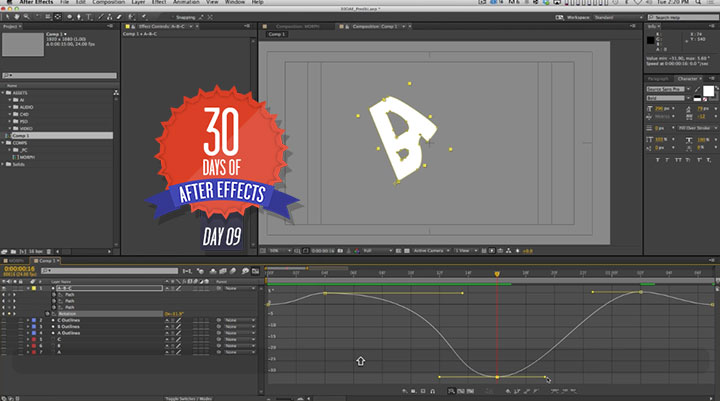Screen dimensions: 720x401
Task: Click the playhead current time indicator
Action: tap(497, 274)
